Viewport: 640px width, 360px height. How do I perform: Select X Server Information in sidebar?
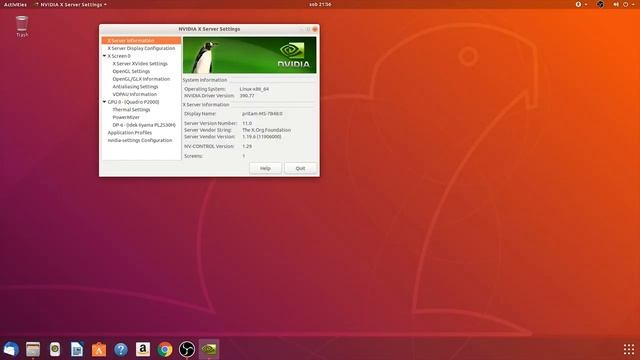(142, 40)
